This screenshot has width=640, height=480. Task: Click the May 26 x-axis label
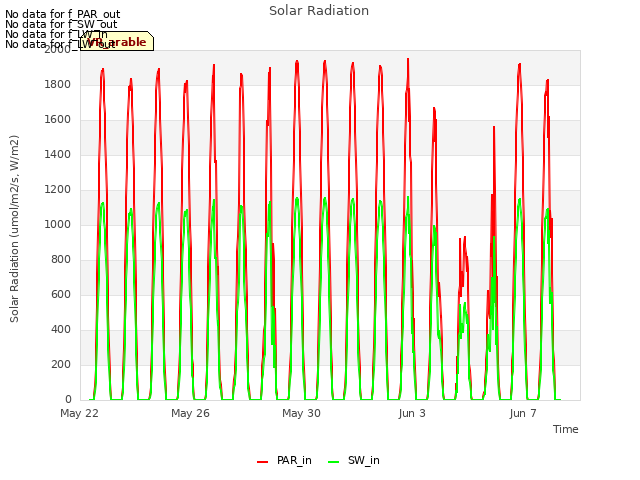point(191,413)
